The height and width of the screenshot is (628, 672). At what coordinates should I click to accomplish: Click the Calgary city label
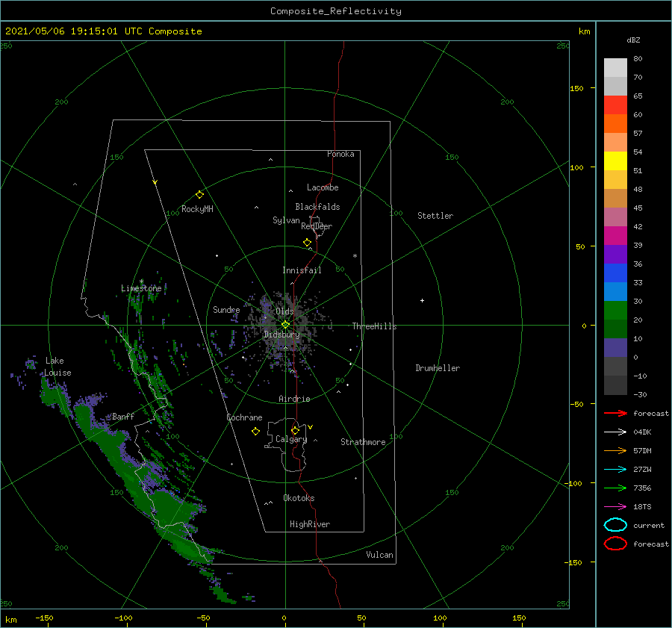pos(291,439)
